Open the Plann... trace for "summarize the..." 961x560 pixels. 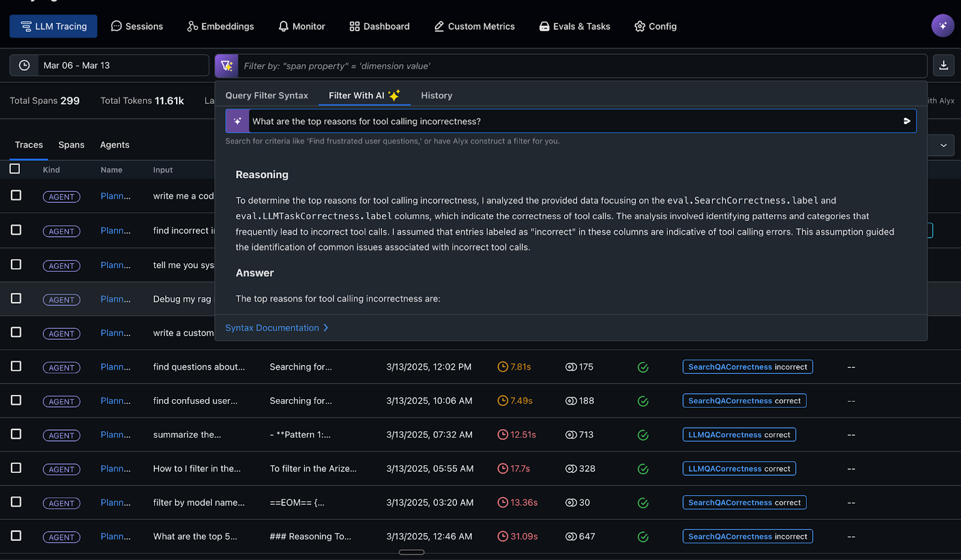pyautogui.click(x=115, y=435)
